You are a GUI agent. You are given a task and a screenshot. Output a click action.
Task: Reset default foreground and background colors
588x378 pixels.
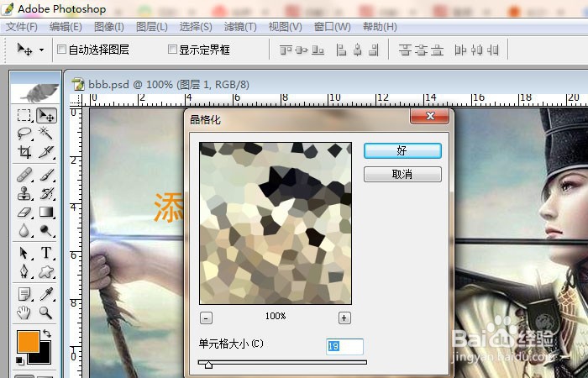(20, 361)
